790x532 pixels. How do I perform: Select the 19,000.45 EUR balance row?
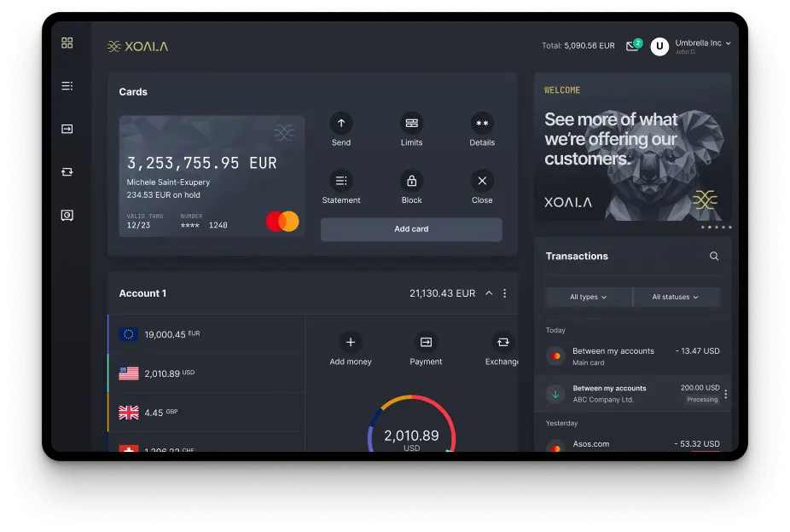206,334
